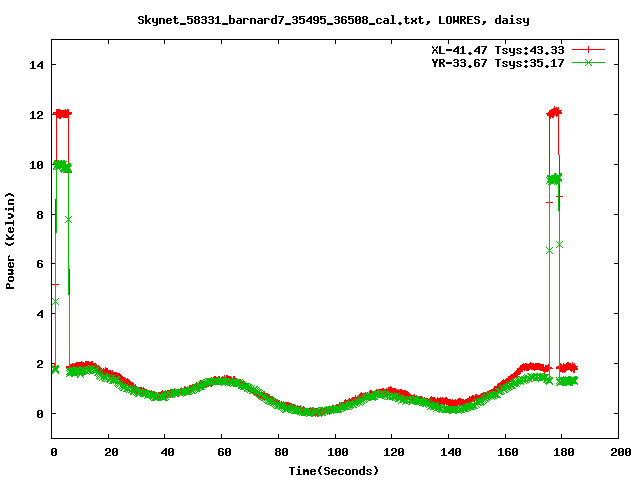This screenshot has width=640, height=480.
Task: Click the x-axis tick label 160
Action: tap(507, 452)
